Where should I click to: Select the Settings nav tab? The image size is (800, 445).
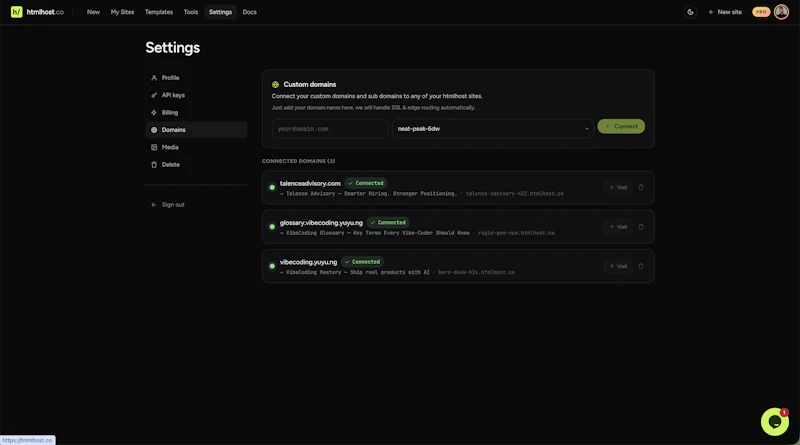220,12
